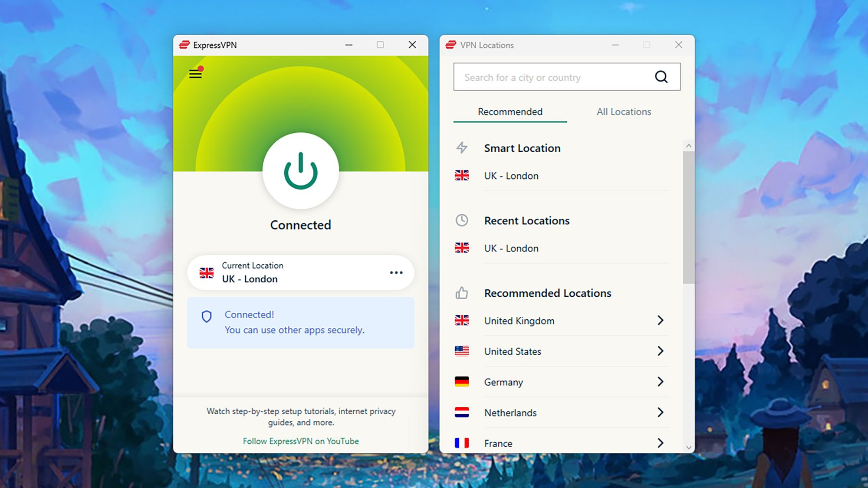Switch to the Recommended tab
The height and width of the screenshot is (488, 868).
point(510,112)
